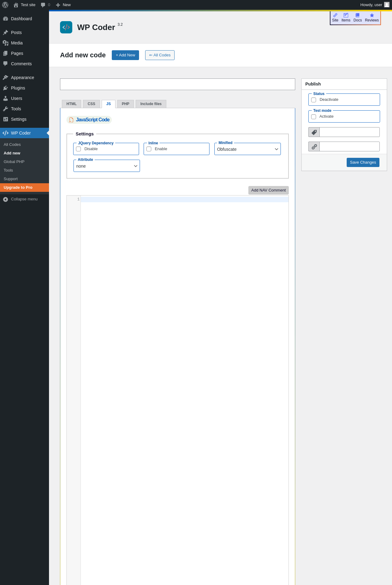Click the link text field in Publish box
Screen dimensions: 392x585
349,146
